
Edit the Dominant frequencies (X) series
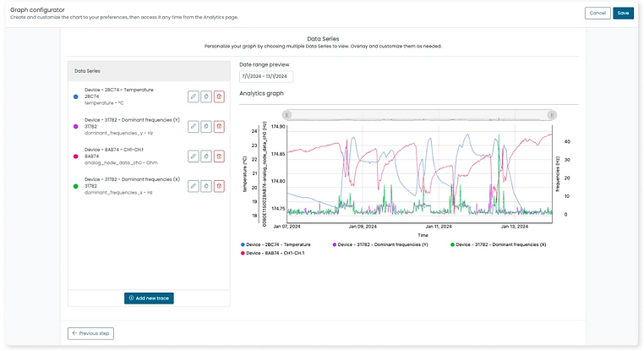[x=193, y=186]
